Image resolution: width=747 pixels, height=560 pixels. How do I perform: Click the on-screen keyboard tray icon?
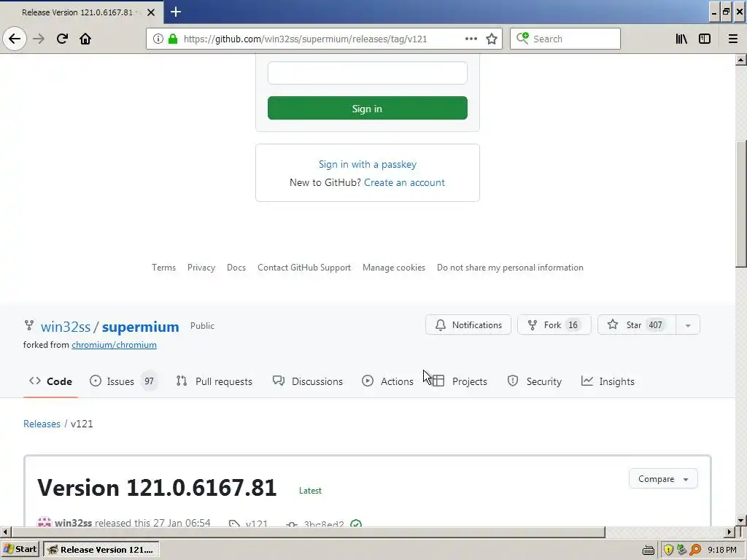[x=649, y=550]
